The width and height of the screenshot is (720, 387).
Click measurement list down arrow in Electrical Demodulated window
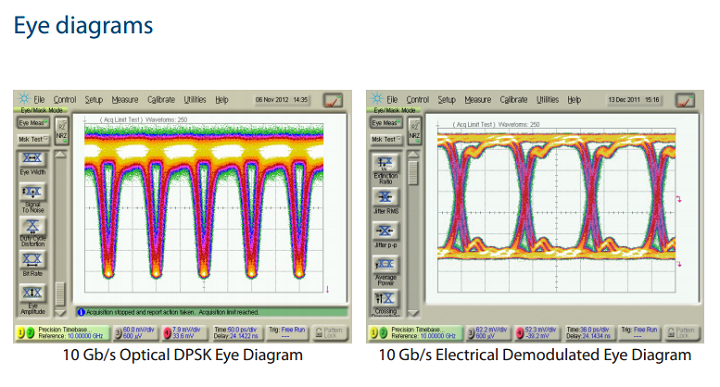click(413, 313)
